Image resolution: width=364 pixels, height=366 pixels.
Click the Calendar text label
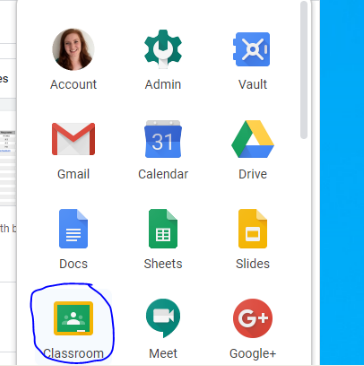163,174
